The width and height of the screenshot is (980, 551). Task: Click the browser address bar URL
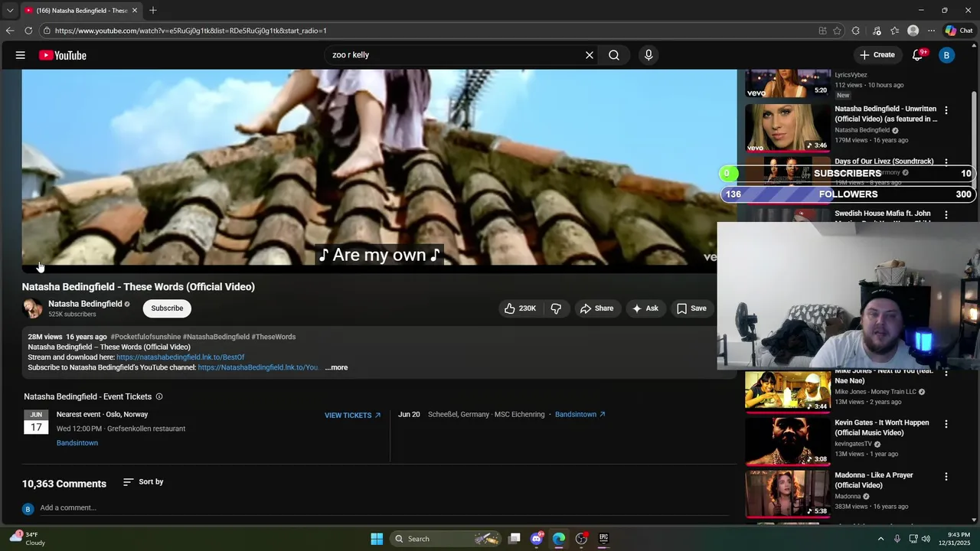tap(191, 31)
